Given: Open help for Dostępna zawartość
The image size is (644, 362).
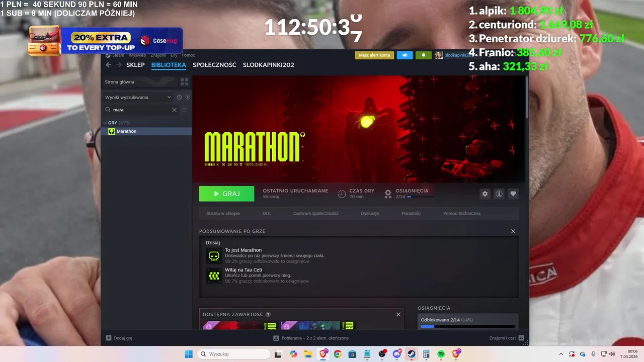Looking at the screenshot, I should pyautogui.click(x=268, y=314).
